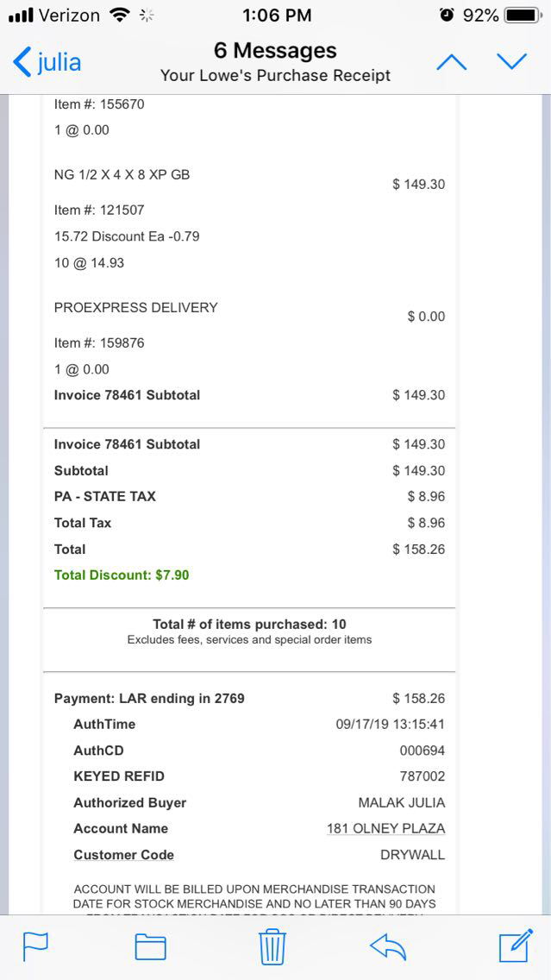Open the 181 OLNEY PLAZA address link

tap(385, 828)
